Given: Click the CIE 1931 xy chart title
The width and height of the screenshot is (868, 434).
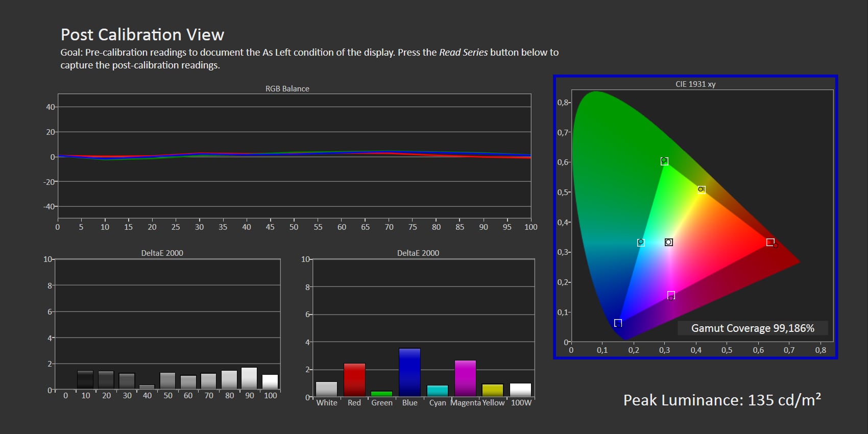Looking at the screenshot, I should pyautogui.click(x=695, y=84).
